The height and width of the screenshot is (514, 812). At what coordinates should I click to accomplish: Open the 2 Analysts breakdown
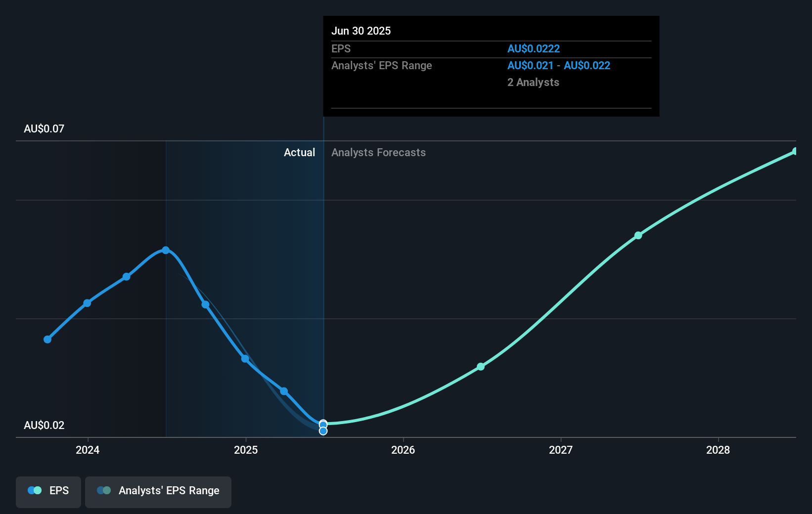point(533,83)
